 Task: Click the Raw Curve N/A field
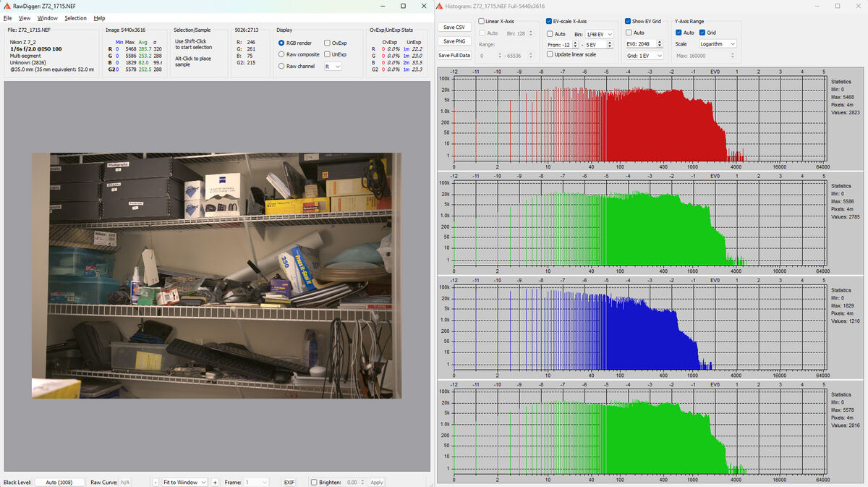point(126,482)
